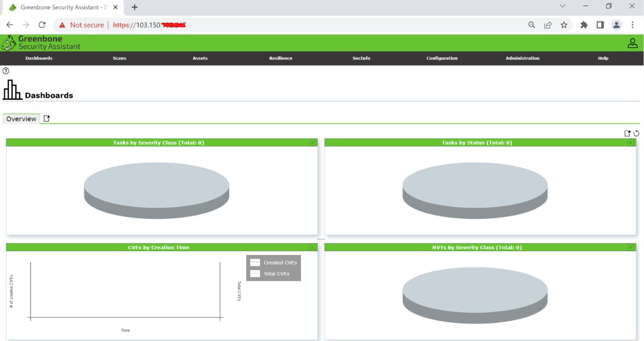Remove the Tasks by Status panel

coord(631,143)
